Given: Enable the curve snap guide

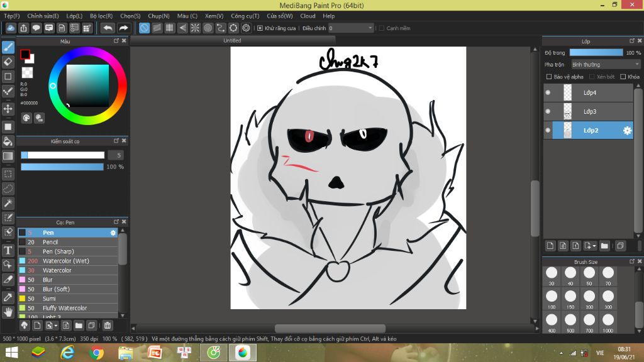Looking at the screenshot, I should pyautogui.click(x=221, y=28).
